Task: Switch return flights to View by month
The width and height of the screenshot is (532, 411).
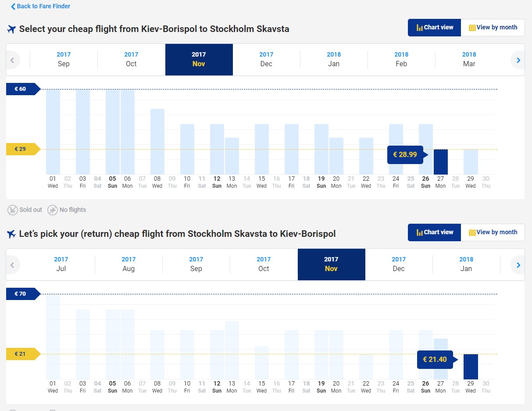Action: [x=493, y=232]
